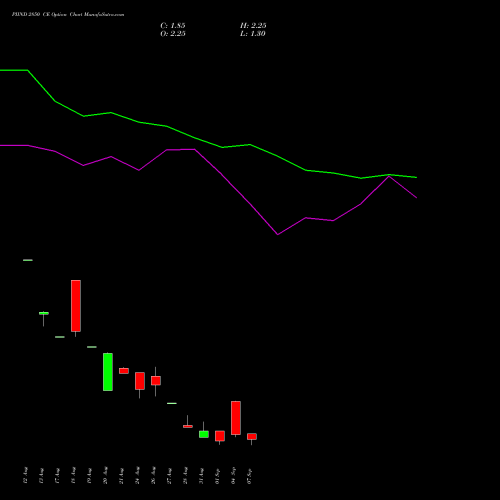Click the red candle above 24 Aug
500x500 pixels.
140,381
